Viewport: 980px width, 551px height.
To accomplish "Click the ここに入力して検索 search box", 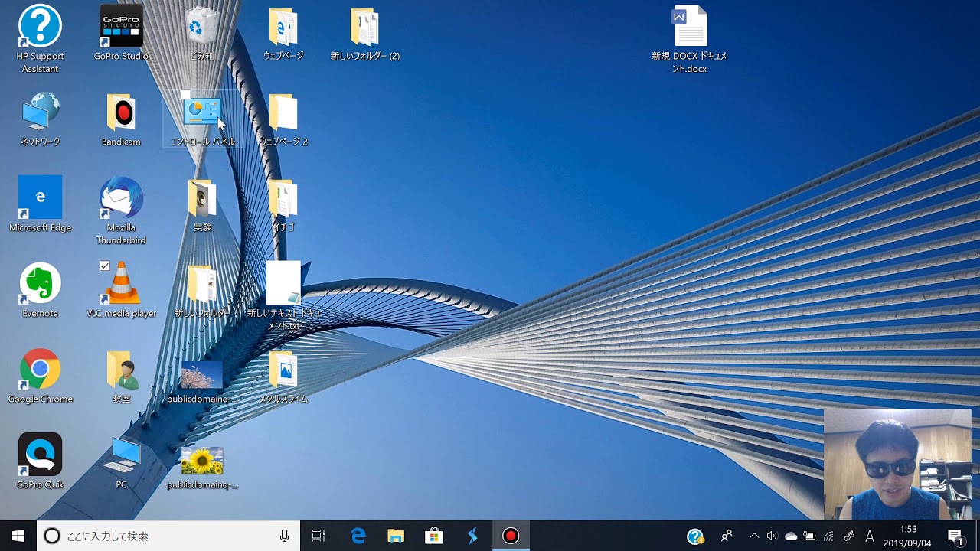I will click(x=167, y=536).
